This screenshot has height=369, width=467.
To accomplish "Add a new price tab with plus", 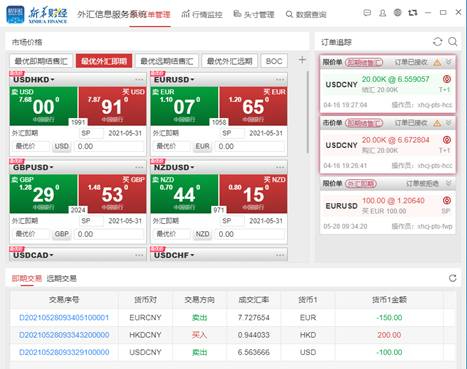I will pyautogui.click(x=302, y=60).
